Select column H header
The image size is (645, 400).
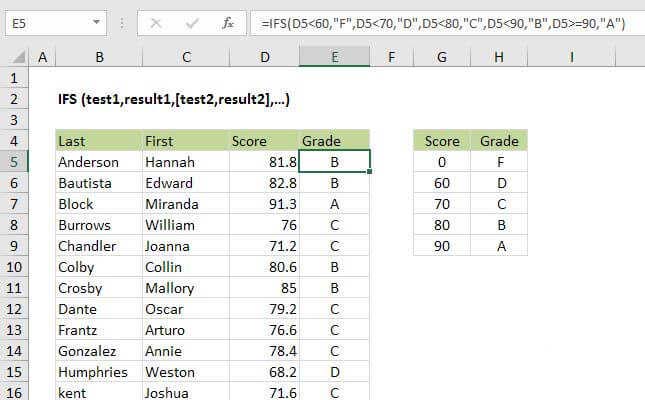499,59
